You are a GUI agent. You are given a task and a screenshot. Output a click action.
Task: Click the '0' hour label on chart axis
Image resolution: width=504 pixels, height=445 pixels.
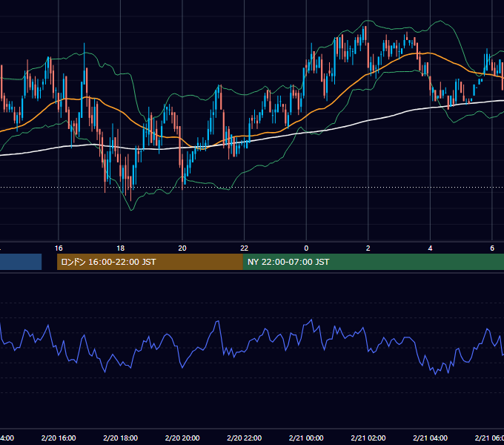coord(306,248)
